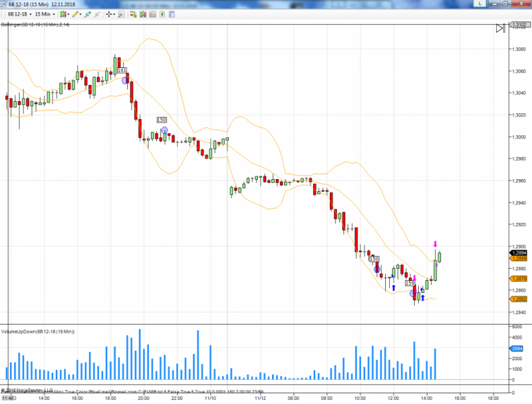
Task: Open the 15 Min interval dropdown
Action: click(45, 14)
